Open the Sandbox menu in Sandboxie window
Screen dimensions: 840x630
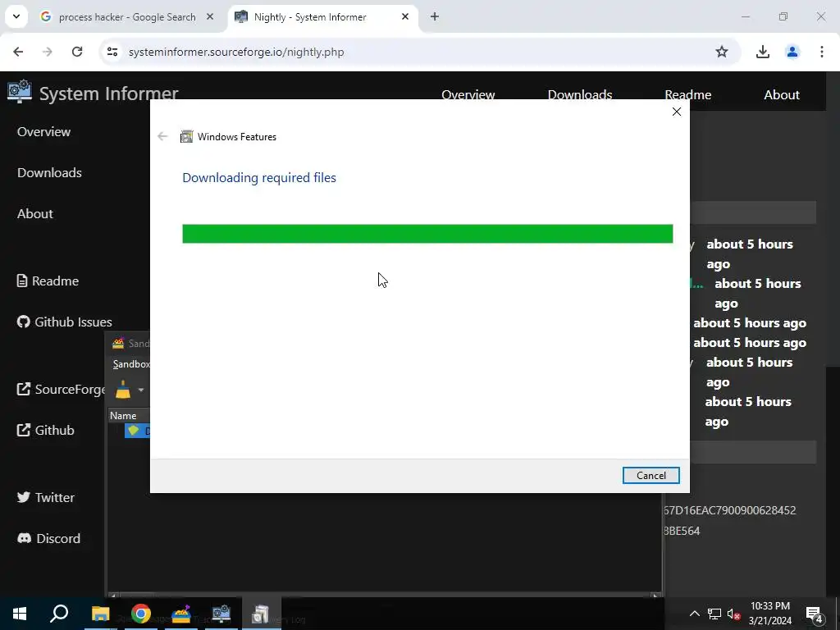(x=131, y=364)
